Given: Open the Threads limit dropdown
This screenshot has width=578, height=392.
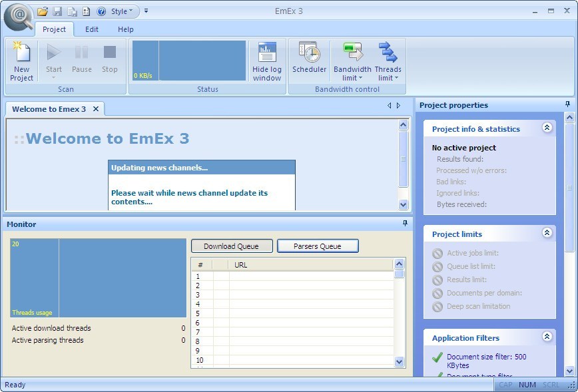Looking at the screenshot, I should [388, 61].
